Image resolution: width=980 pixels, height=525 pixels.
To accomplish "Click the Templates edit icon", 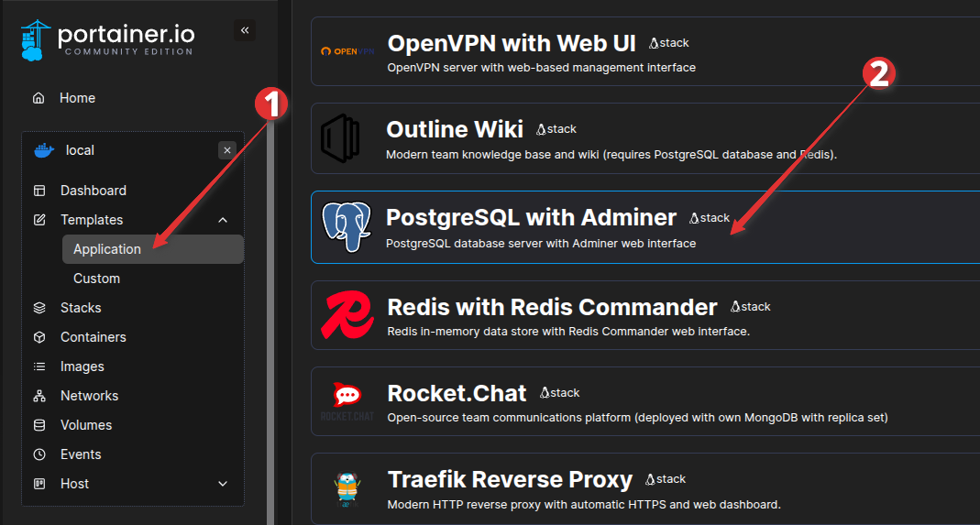I will [x=39, y=220].
